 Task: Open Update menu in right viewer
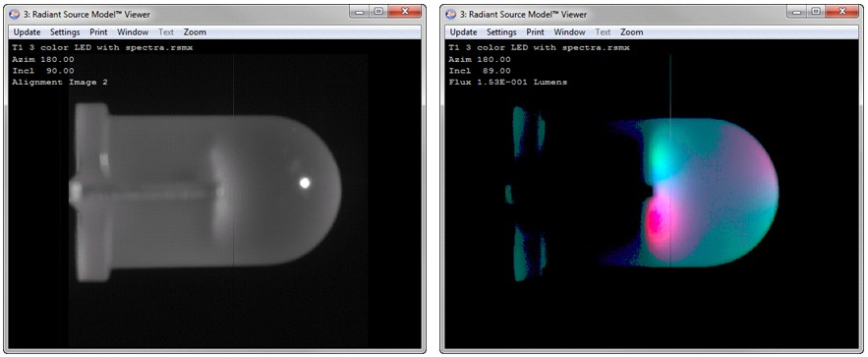click(463, 32)
